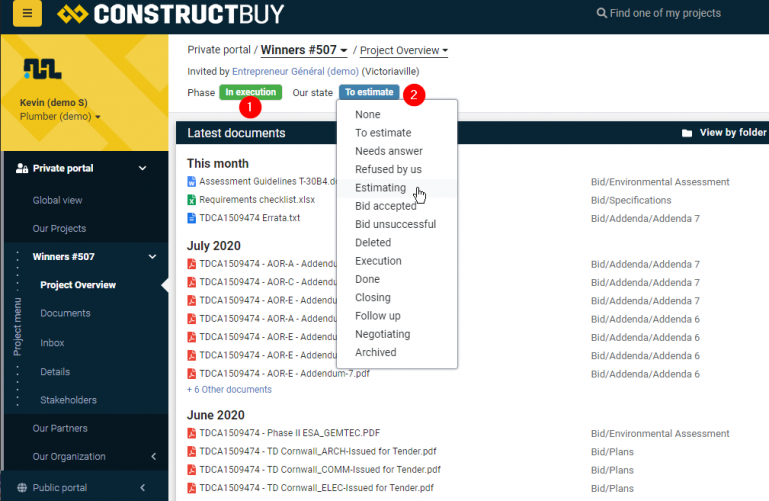Viewport: 769px width, 501px height.
Task: Select Refused by us state option
Action: click(x=397, y=169)
